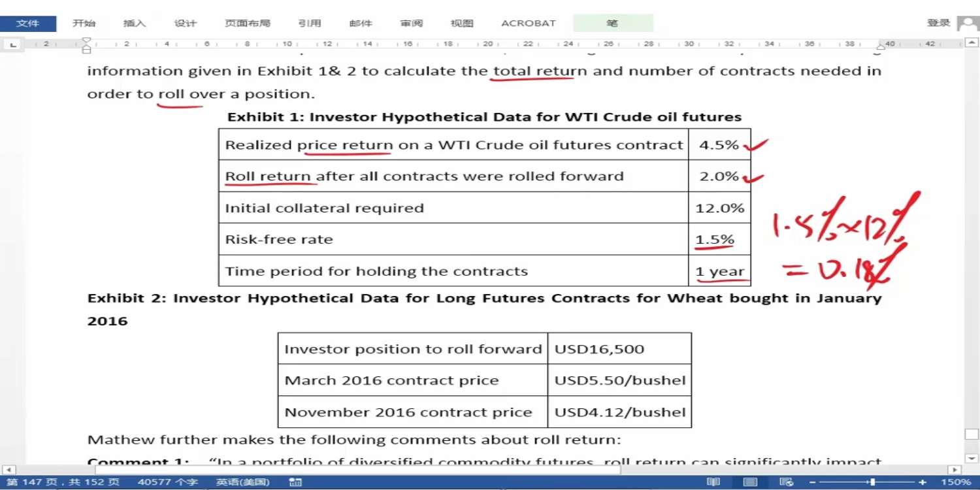
Task: Click 'November 2016 contract price' cell
Action: click(x=413, y=412)
